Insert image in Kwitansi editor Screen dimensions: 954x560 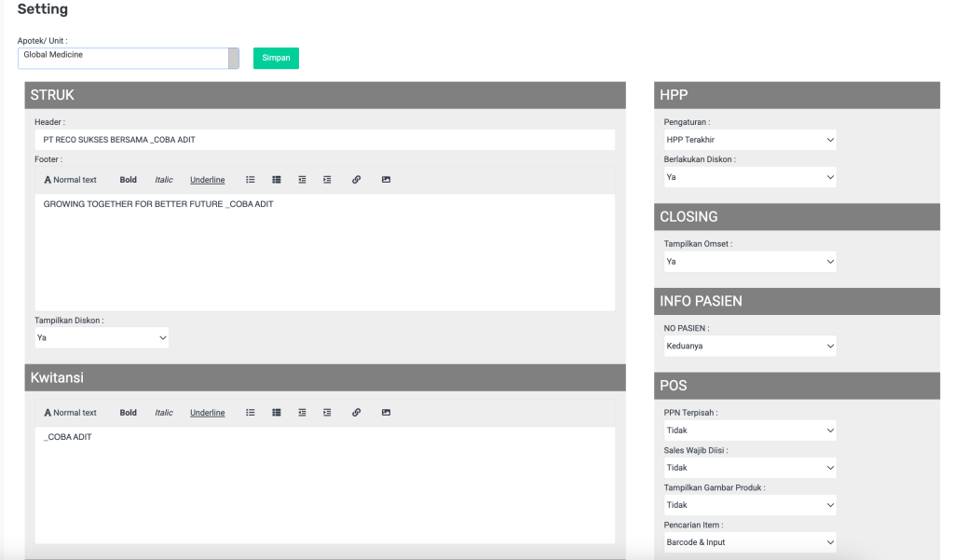tap(386, 413)
